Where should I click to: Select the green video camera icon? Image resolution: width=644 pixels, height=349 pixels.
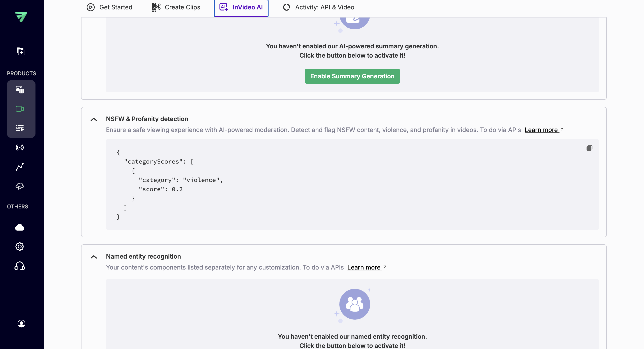point(20,109)
